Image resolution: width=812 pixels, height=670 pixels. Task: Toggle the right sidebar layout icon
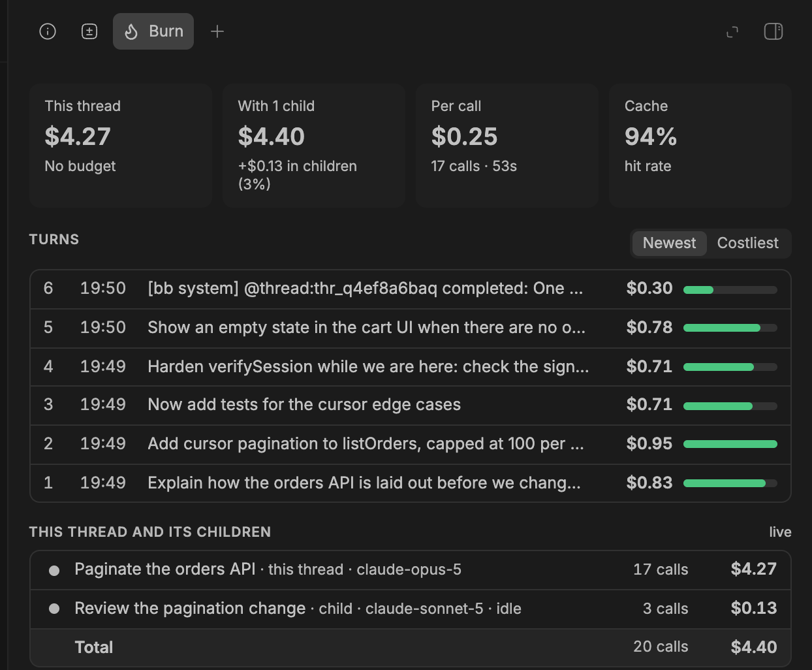[773, 31]
